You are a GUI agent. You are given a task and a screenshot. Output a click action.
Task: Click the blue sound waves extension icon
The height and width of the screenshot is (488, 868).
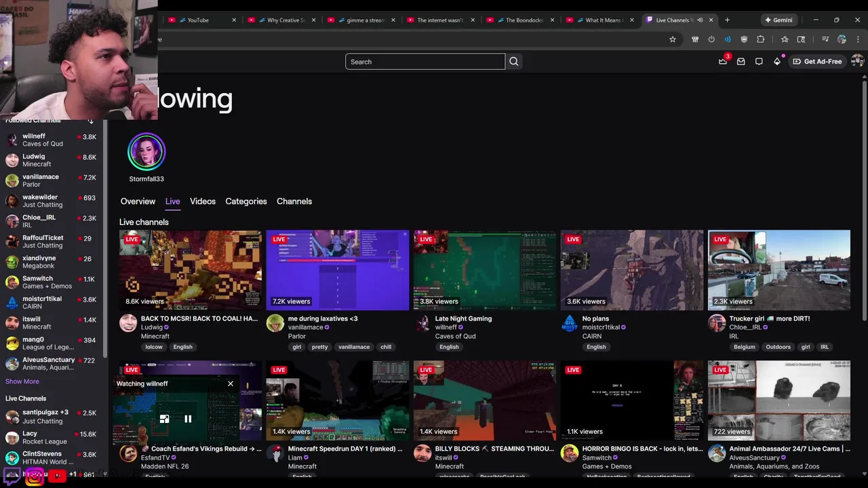[728, 39]
